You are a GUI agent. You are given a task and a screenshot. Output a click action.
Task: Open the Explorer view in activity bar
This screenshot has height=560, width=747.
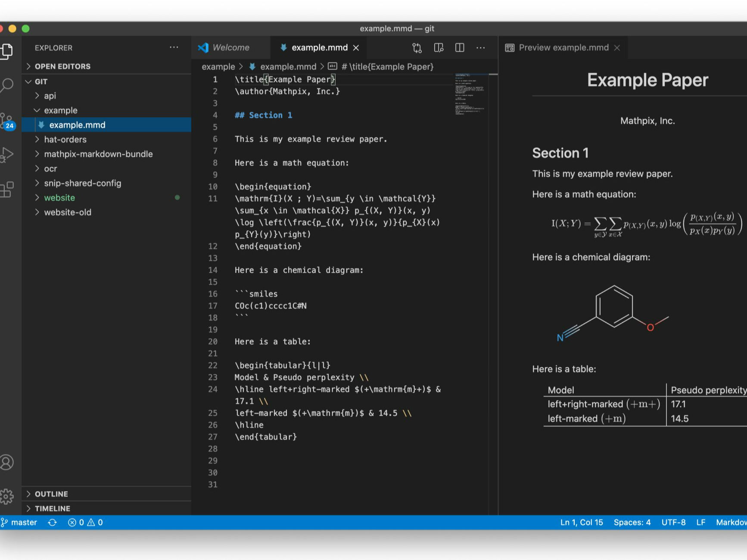7,51
